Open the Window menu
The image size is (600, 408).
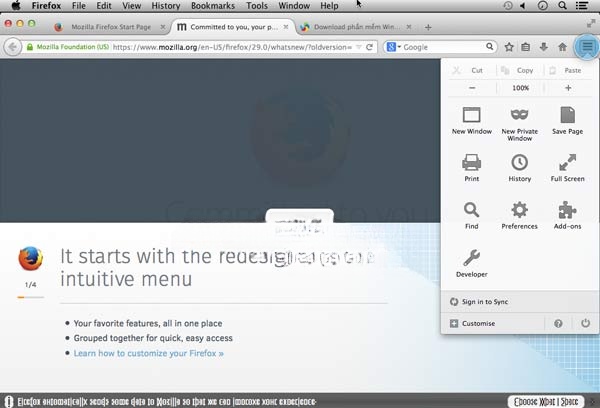pos(294,6)
